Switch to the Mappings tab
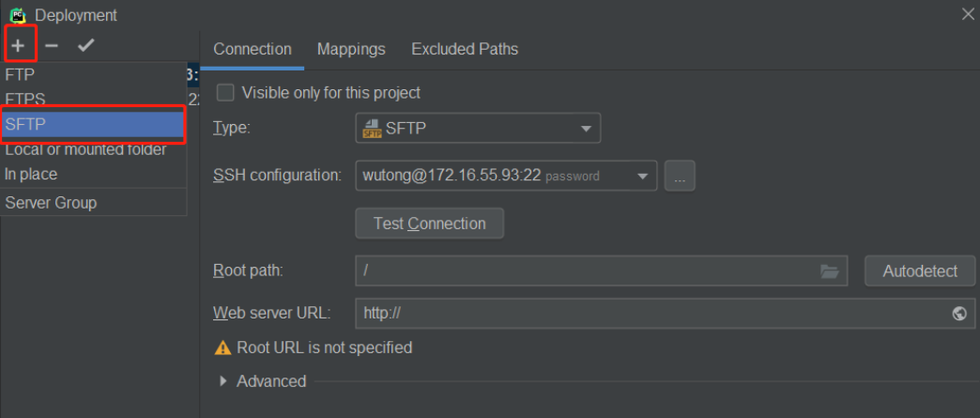The width and height of the screenshot is (980, 418). pos(351,49)
